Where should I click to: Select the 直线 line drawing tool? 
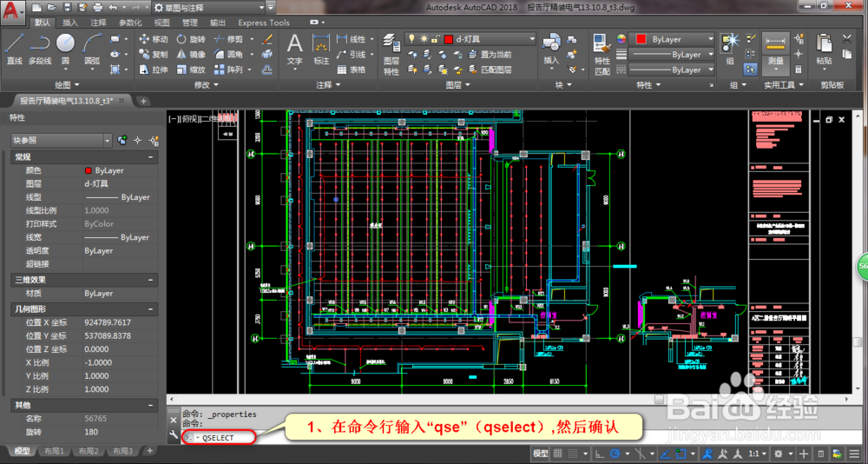tap(14, 50)
